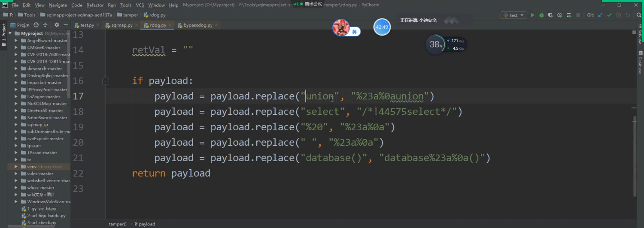Close the rdog.py editor tab

[170, 25]
